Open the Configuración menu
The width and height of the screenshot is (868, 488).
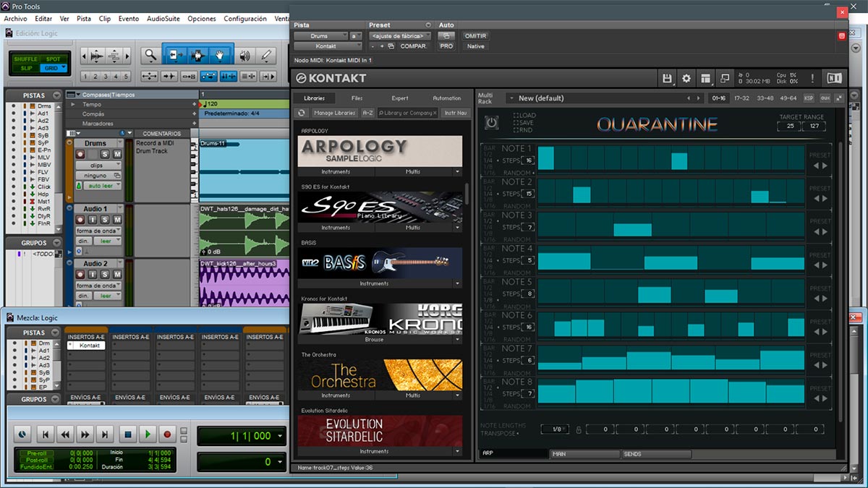click(x=245, y=19)
